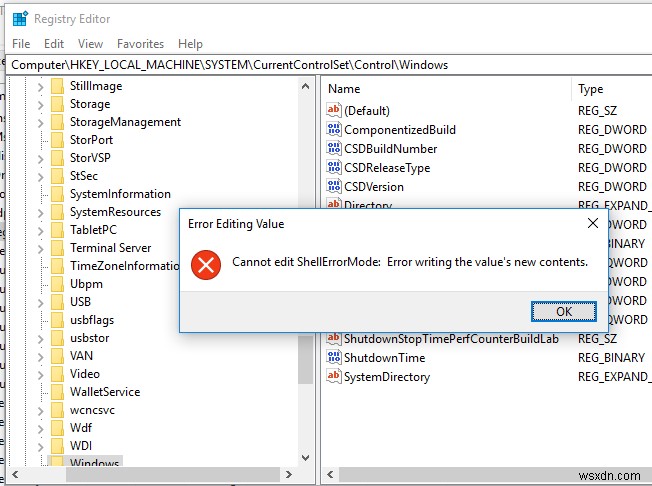Select the usbflags folder icon

click(57, 320)
